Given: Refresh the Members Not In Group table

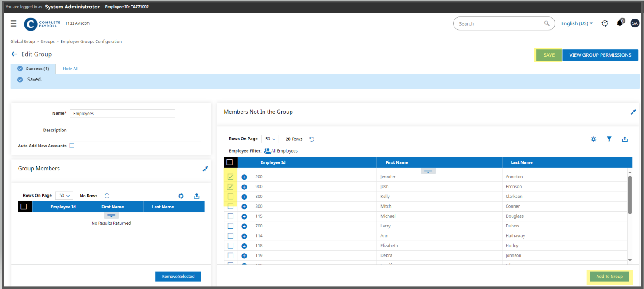Looking at the screenshot, I should tap(312, 139).
